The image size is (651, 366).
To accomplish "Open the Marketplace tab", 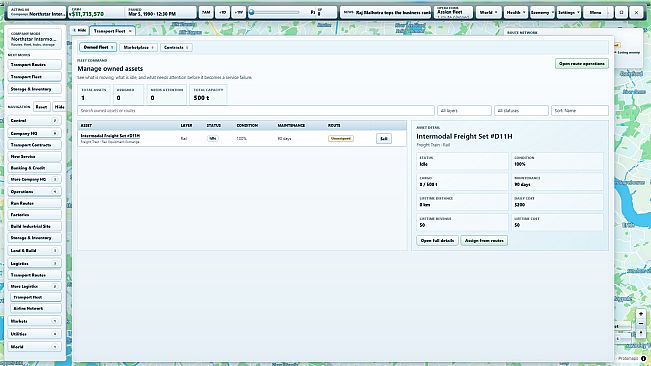I will pyautogui.click(x=138, y=47).
